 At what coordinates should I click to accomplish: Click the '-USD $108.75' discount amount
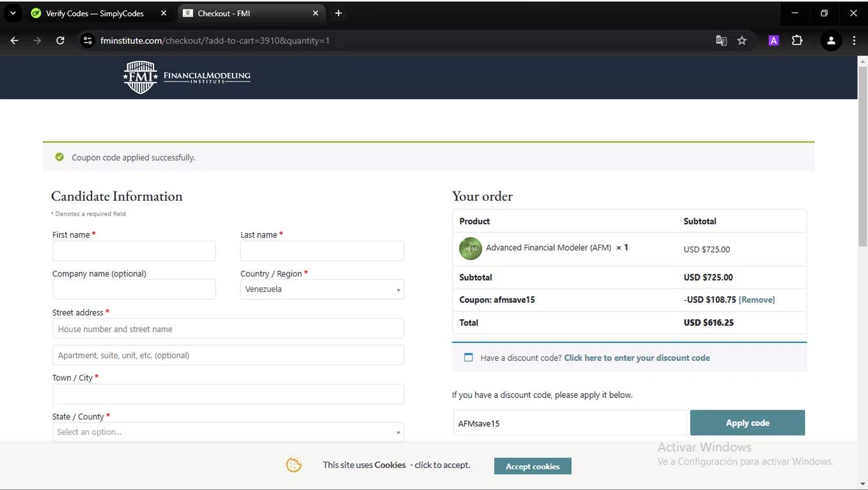tap(710, 300)
